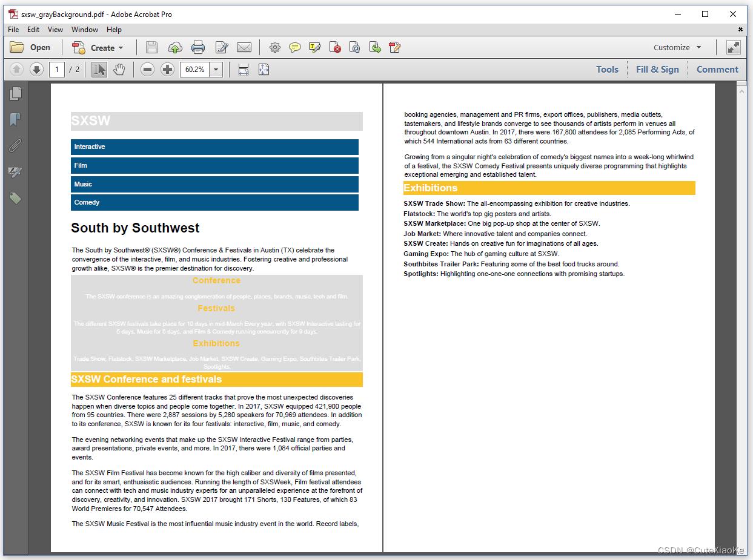The width and height of the screenshot is (753, 560).
Task: Click the orange 'Conference' subheading
Action: [x=216, y=280]
